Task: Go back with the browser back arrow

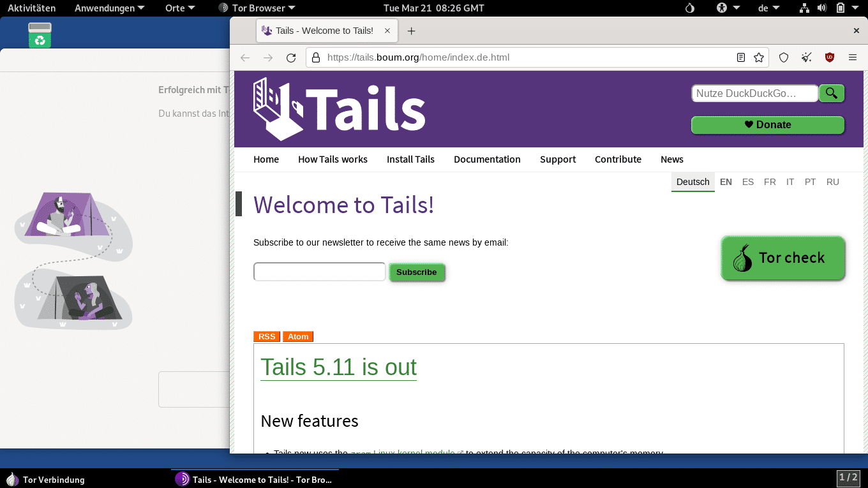Action: [245, 57]
